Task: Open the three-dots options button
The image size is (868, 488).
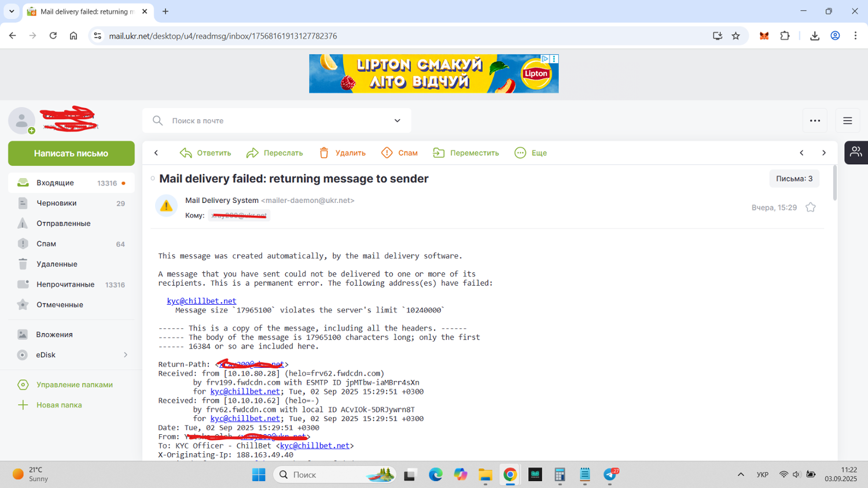Action: click(815, 121)
